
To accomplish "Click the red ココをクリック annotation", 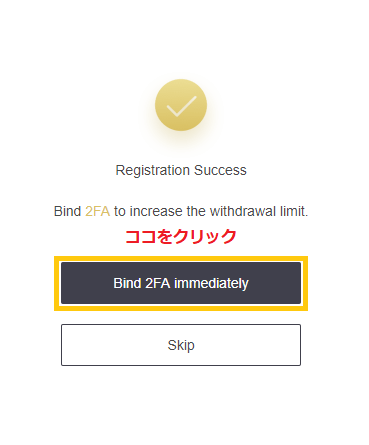I will point(181,236).
